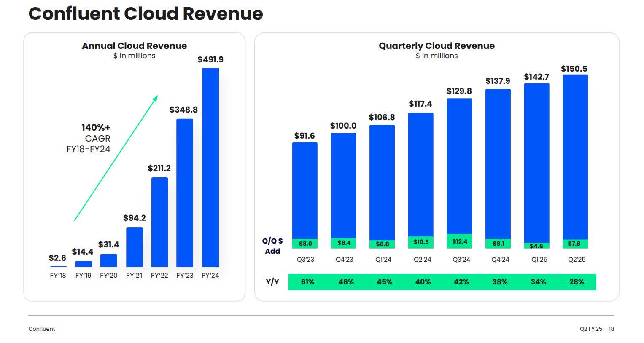This screenshot has height=343, width=644.
Task: Click the Q2 FY'25 footer label
Action: click(590, 328)
